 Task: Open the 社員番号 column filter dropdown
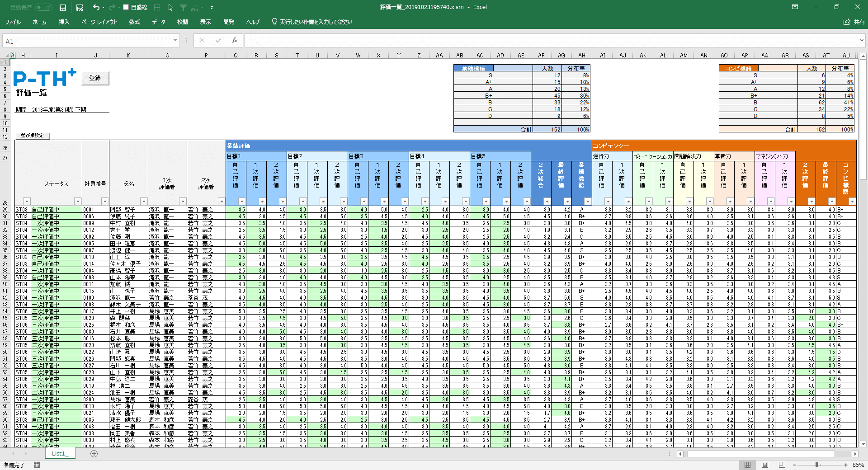(x=105, y=202)
